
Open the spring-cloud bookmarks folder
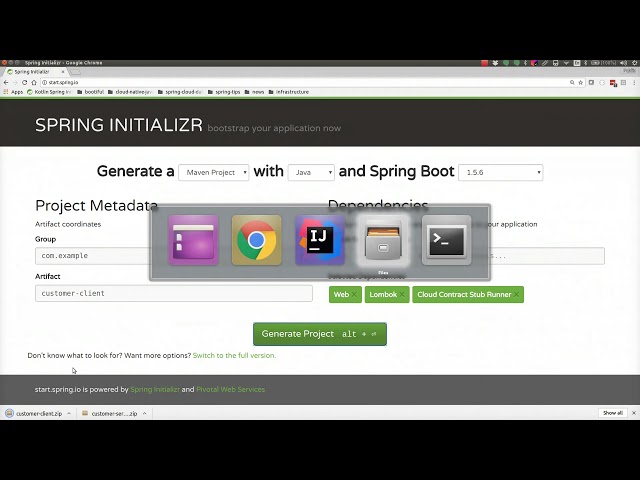[180, 92]
